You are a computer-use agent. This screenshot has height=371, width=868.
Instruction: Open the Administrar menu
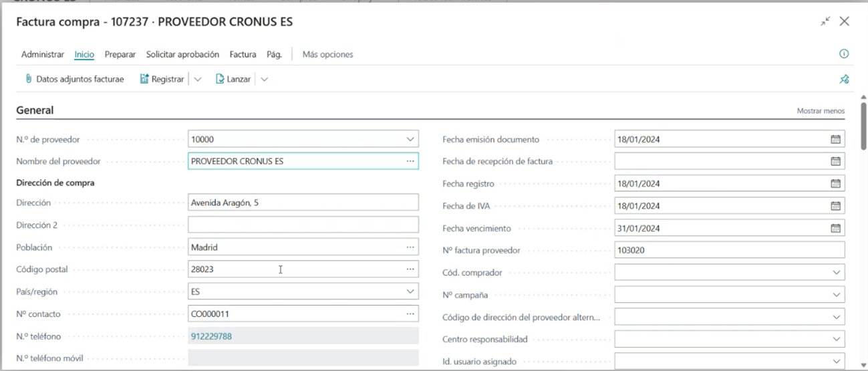(43, 54)
